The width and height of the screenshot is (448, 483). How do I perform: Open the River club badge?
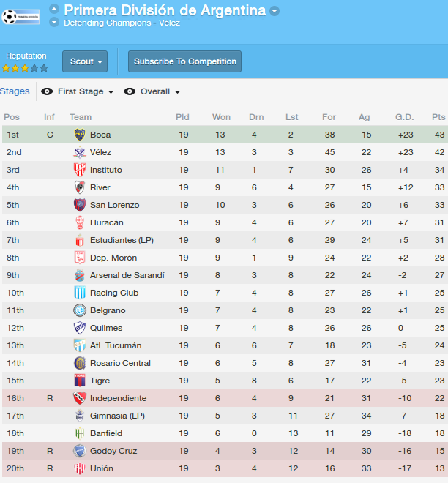80,187
